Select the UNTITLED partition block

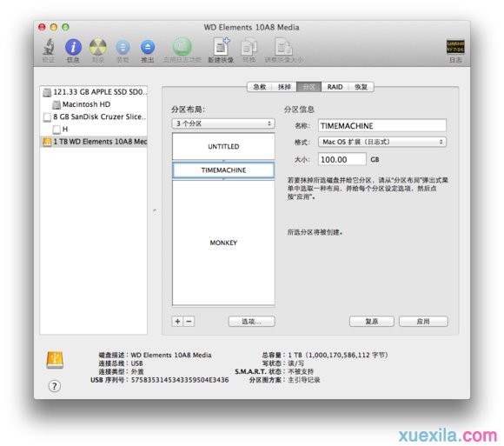[223, 147]
